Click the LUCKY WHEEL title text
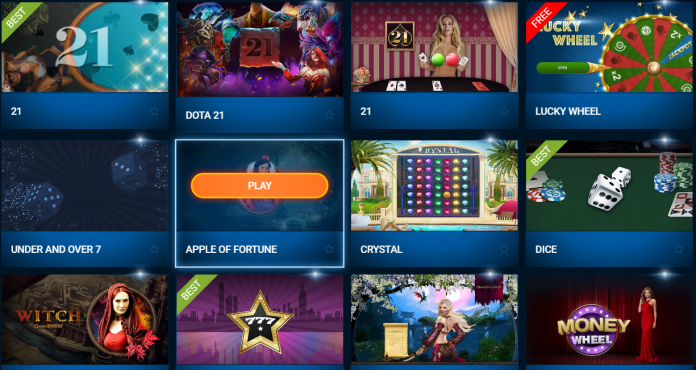This screenshot has height=370, width=696. pos(568,111)
